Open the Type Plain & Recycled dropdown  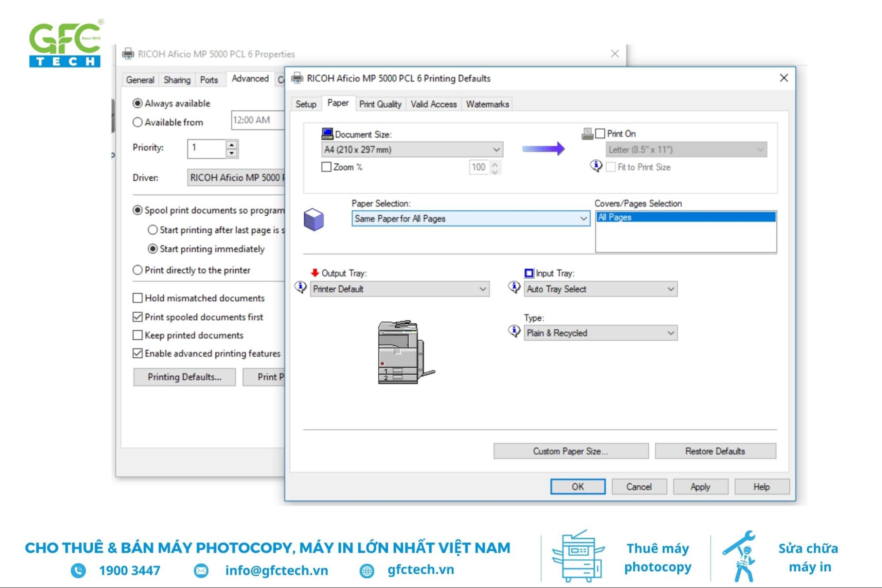[601, 333]
